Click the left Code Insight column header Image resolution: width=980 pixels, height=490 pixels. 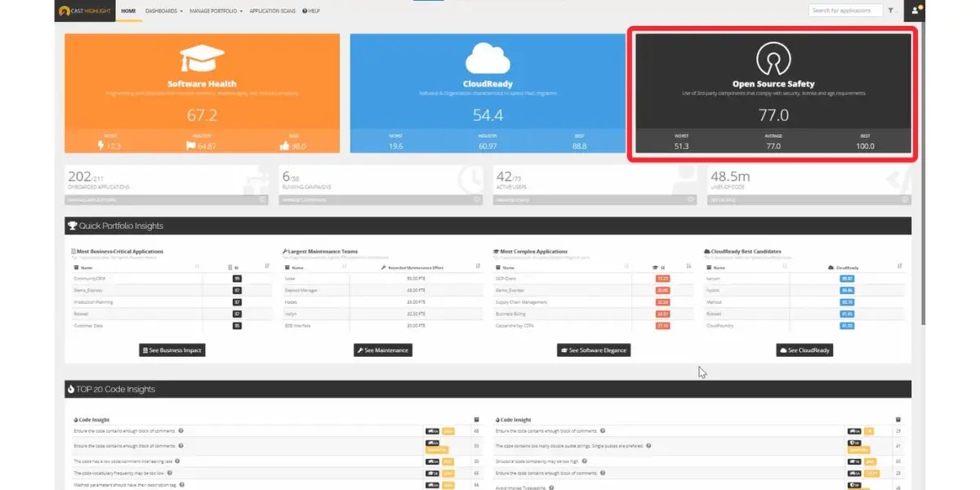pos(92,420)
